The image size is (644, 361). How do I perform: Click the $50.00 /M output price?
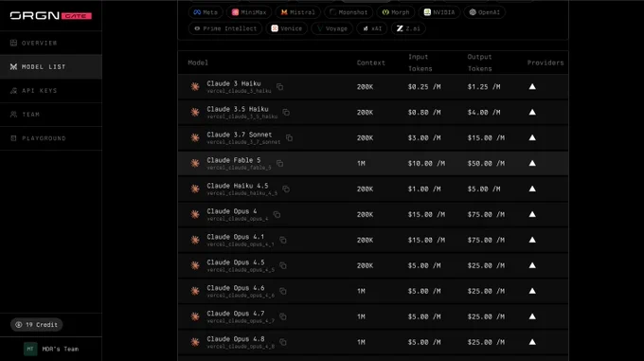point(486,164)
